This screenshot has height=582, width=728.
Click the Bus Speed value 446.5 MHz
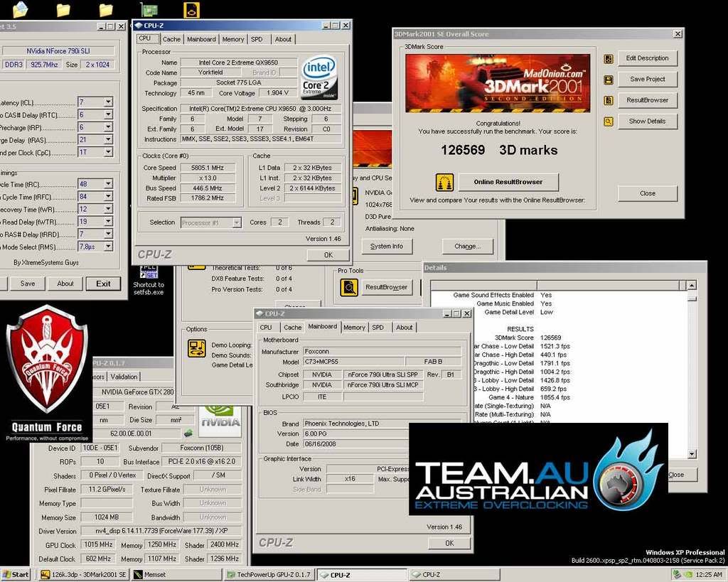pyautogui.click(x=208, y=188)
